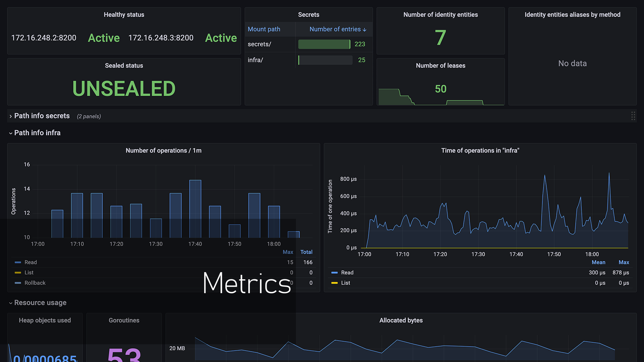Toggle List series in operations legend
This screenshot has height=362, width=644.
(29, 273)
